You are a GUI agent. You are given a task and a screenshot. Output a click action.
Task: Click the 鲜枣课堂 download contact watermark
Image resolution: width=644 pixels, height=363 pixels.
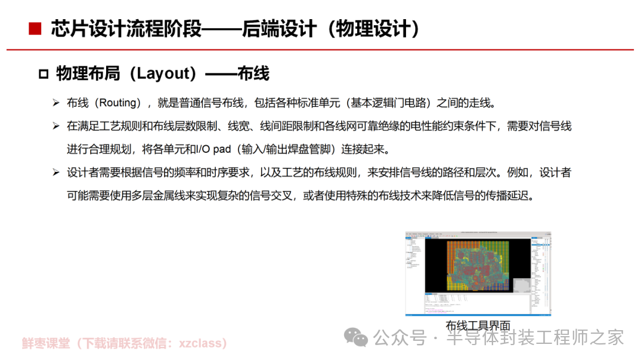[x=125, y=343]
